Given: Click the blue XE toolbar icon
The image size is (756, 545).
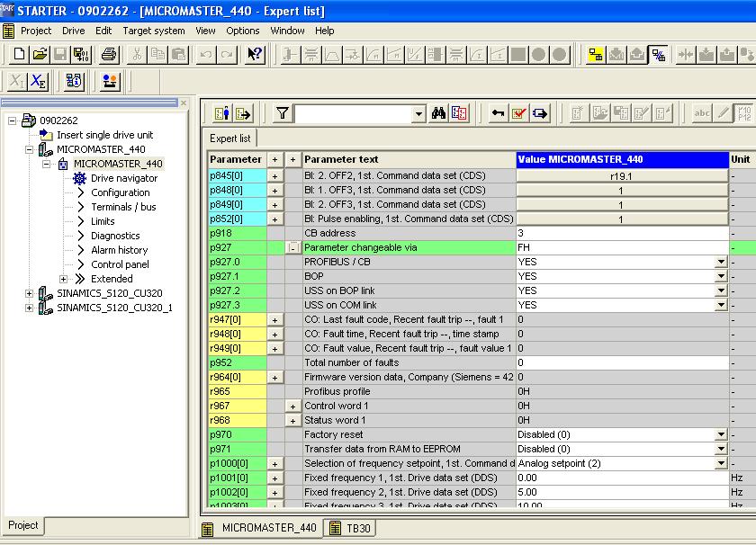Looking at the screenshot, I should 38,81.
